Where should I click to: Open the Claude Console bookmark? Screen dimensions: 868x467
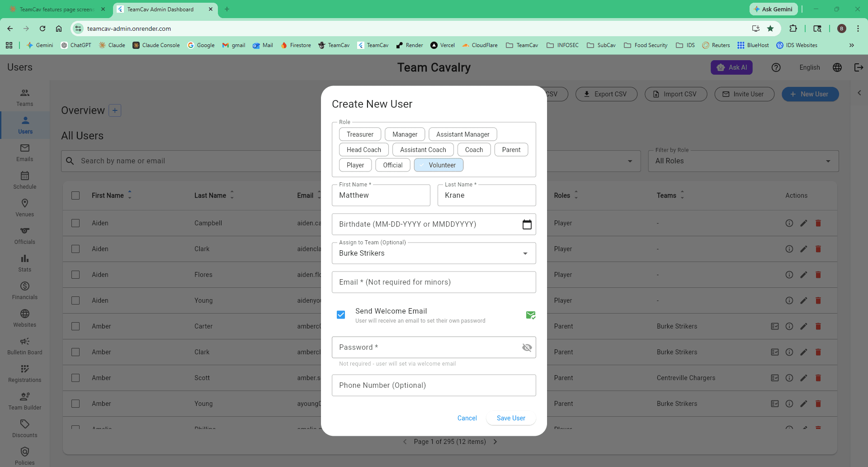click(156, 45)
